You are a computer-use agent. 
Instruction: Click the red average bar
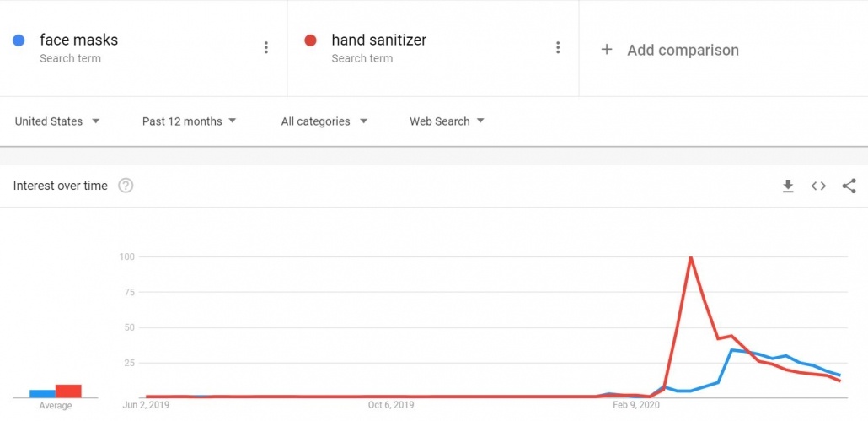68,391
